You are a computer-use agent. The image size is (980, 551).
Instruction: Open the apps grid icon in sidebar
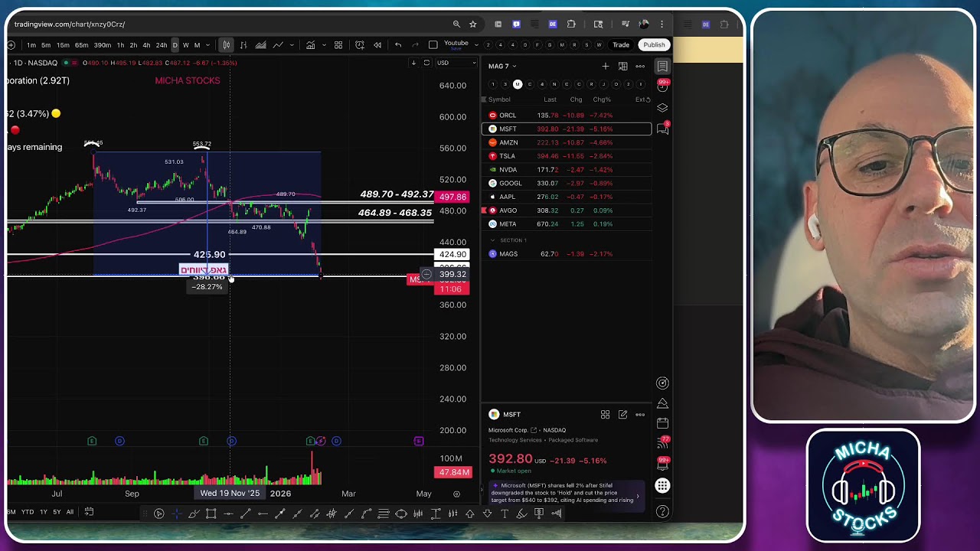pyautogui.click(x=663, y=486)
